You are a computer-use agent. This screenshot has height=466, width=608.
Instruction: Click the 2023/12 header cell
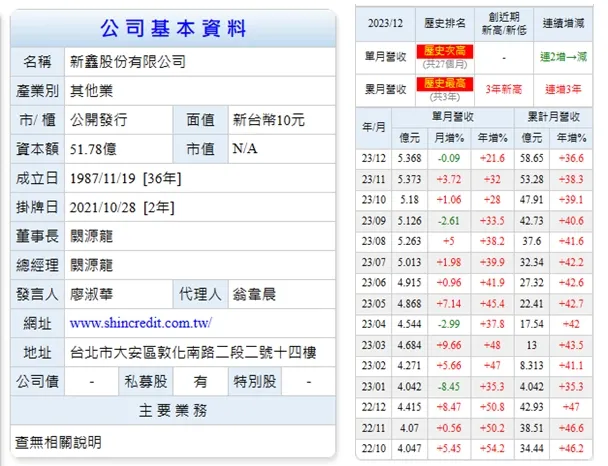click(385, 23)
